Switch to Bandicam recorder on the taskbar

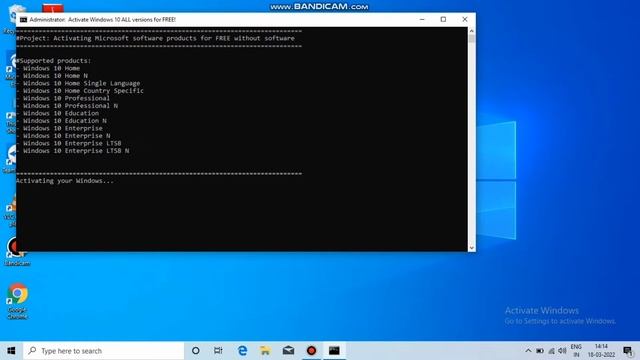pyautogui.click(x=311, y=351)
